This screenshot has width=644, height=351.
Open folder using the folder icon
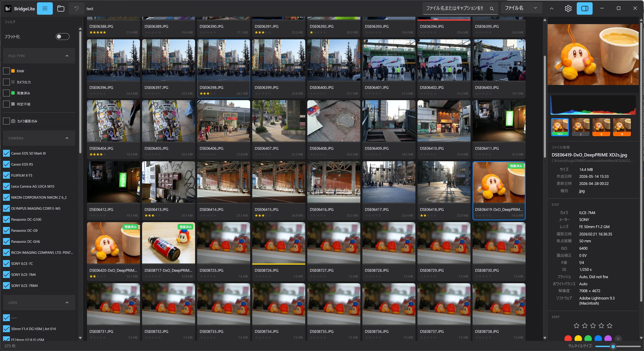tap(61, 8)
